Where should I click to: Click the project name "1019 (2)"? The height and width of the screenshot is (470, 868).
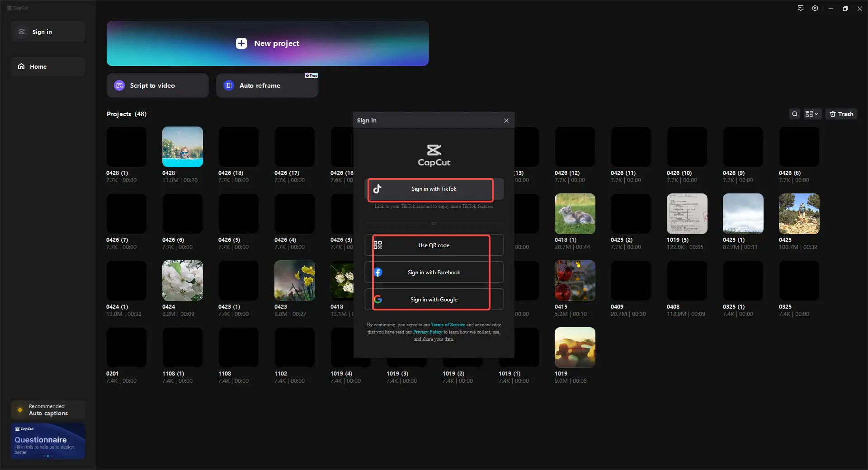click(x=453, y=374)
